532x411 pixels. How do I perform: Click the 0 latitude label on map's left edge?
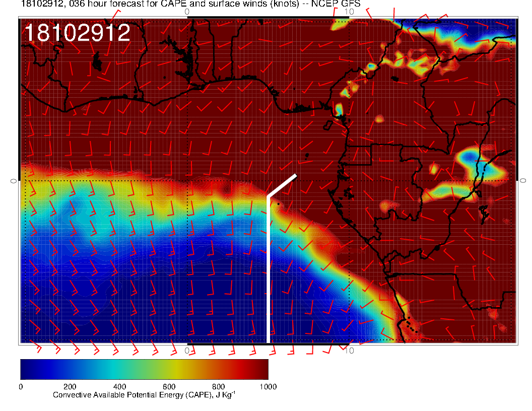click(x=14, y=181)
